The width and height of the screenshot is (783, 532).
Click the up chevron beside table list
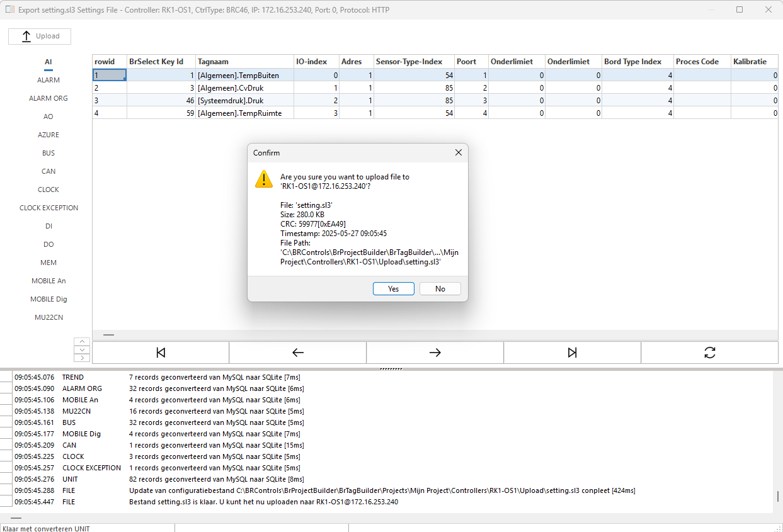point(82,341)
